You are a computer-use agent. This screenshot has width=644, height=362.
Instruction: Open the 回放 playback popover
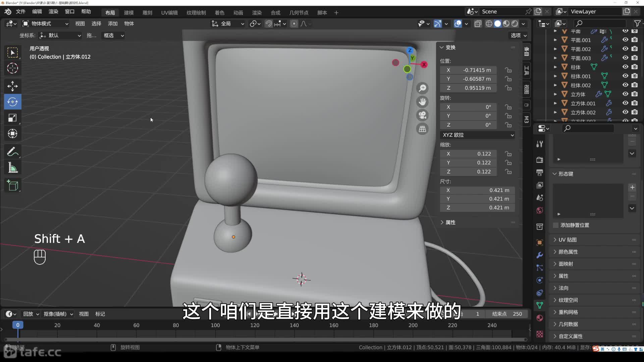click(x=31, y=314)
